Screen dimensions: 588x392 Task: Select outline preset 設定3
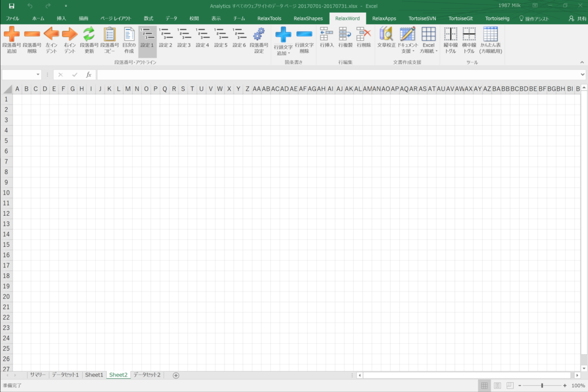coord(184,37)
